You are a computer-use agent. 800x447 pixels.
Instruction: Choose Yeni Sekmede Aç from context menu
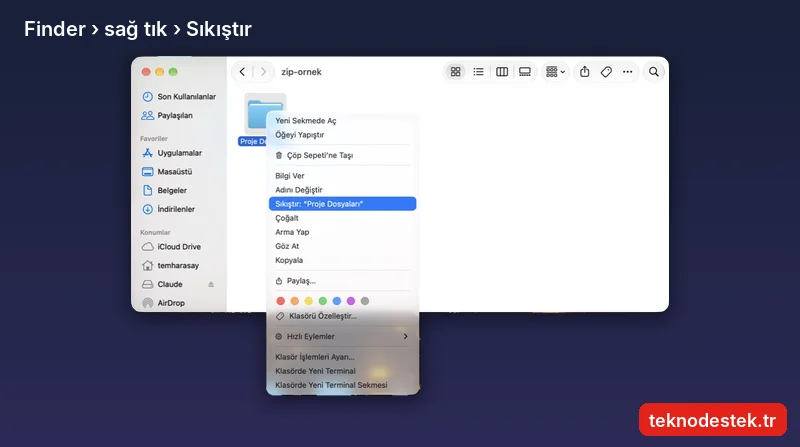342,121
